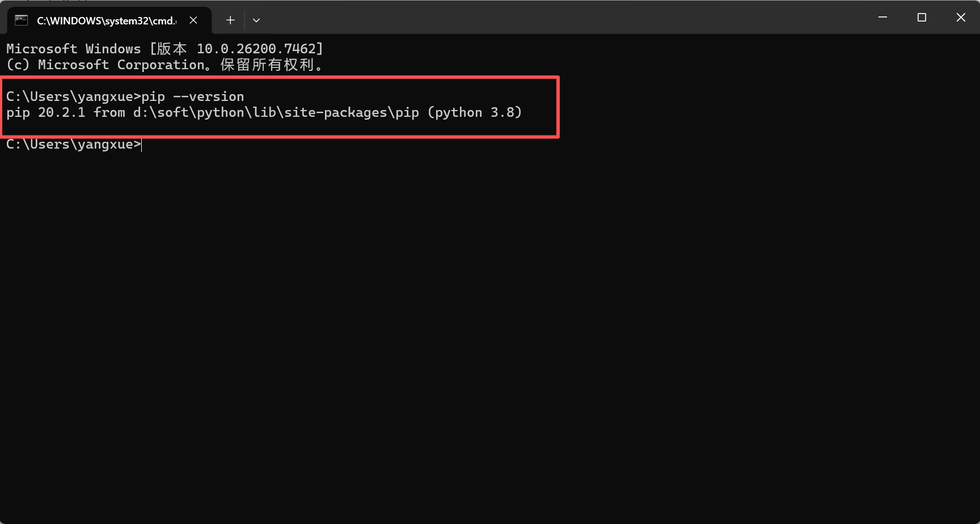The width and height of the screenshot is (980, 524).
Task: Open a new terminal tab
Action: pos(230,20)
